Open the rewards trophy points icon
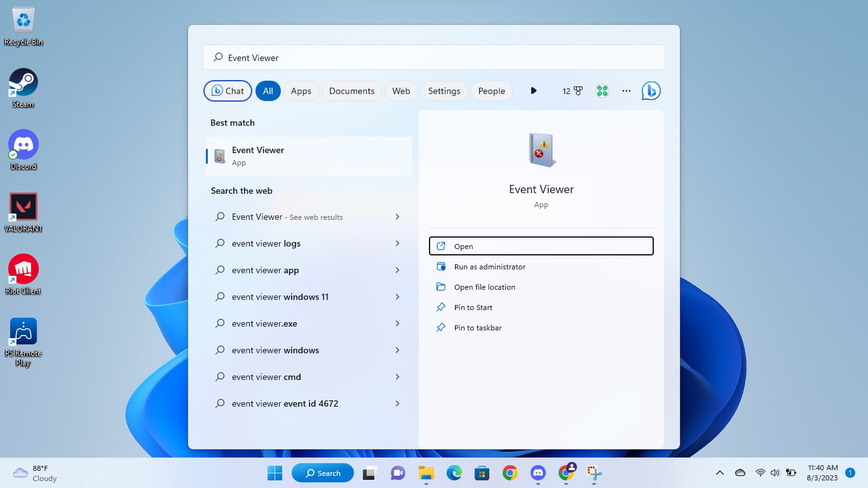 pos(572,91)
